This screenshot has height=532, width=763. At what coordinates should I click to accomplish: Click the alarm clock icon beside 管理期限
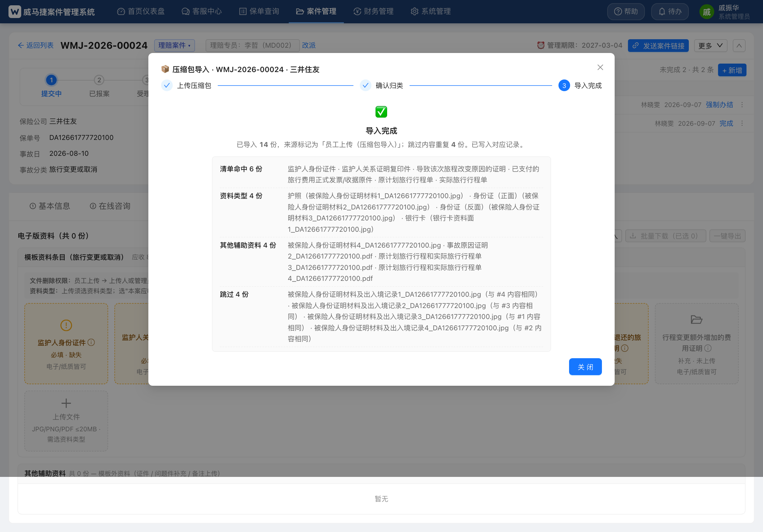point(540,45)
